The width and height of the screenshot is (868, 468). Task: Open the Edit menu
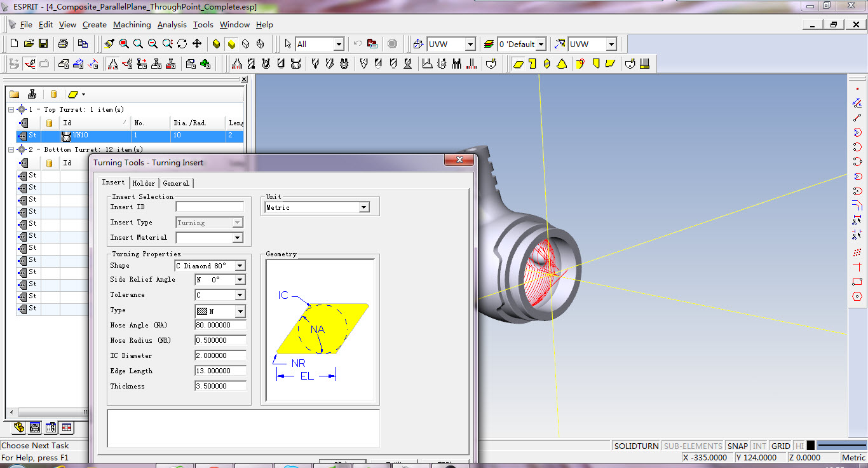[x=46, y=25]
